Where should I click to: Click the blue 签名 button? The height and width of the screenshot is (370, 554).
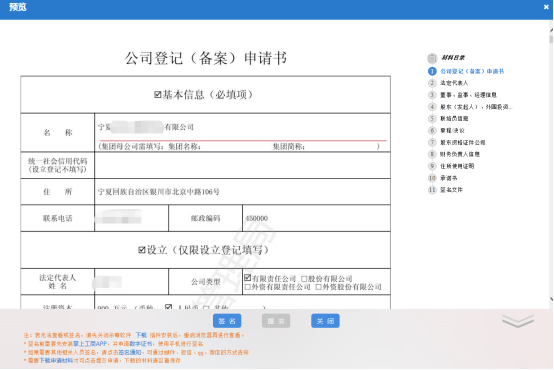tap(227, 321)
